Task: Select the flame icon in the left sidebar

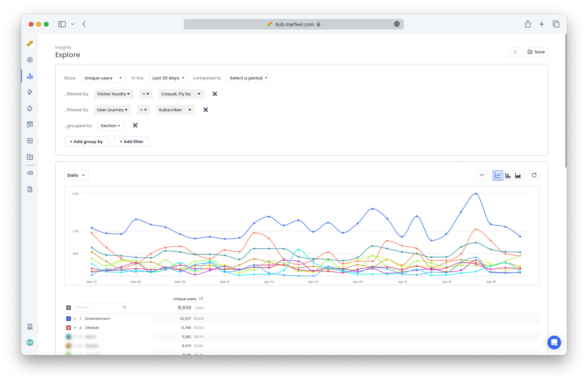Action: click(x=30, y=108)
